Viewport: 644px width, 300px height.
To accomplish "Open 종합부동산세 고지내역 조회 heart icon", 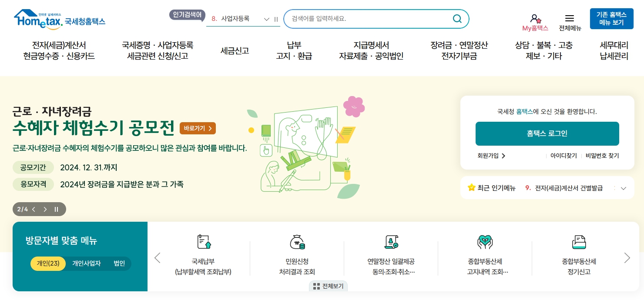I will pos(485,242).
